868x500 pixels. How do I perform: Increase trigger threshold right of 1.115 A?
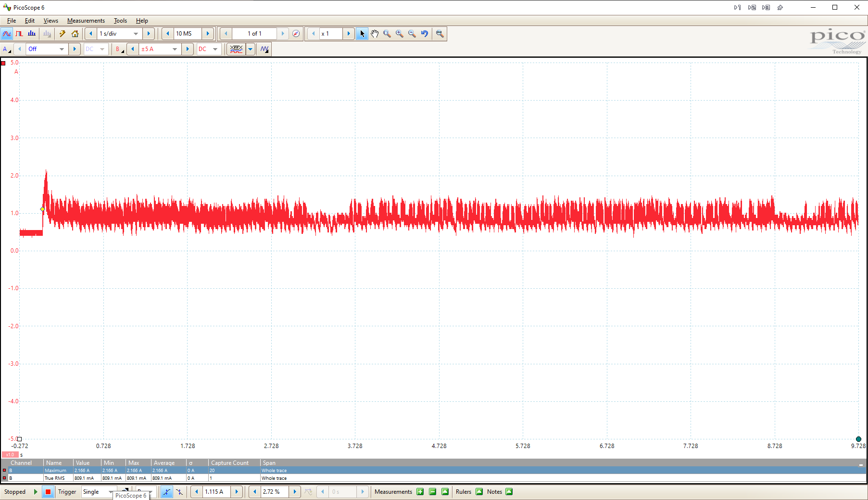click(237, 492)
